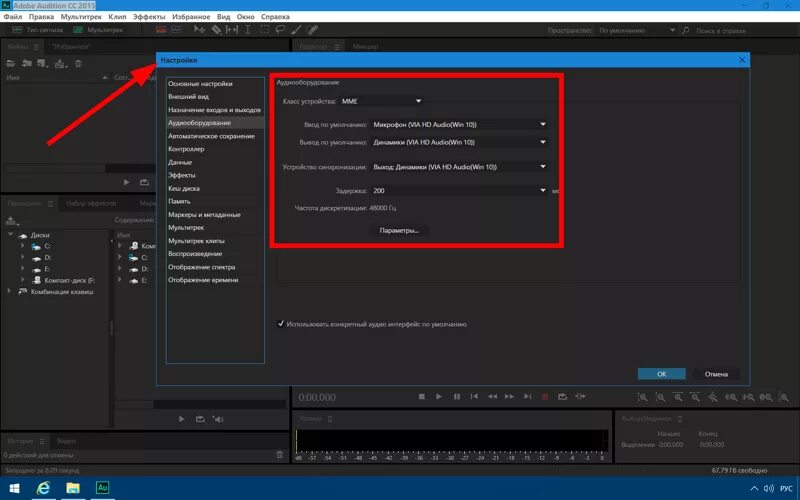Jump the playhead to the previous marker
Viewport: 800px width, 500px height.
[x=474, y=396]
